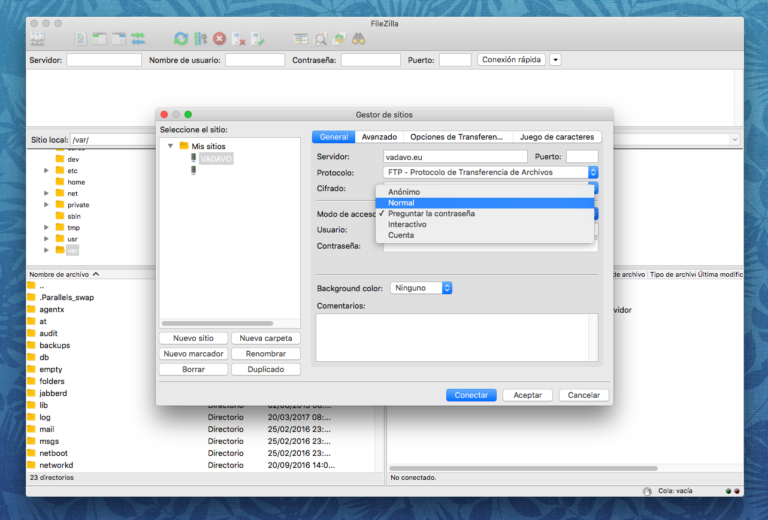Expand the net folder in local tree

coord(46,193)
